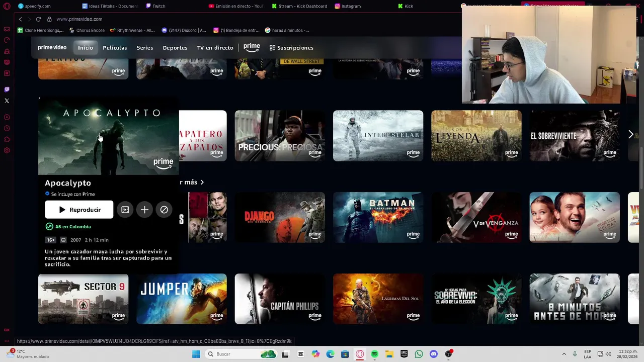The image size is (644, 362).
Task: Switch to the Twitch browser tab
Action: pyautogui.click(x=155, y=6)
